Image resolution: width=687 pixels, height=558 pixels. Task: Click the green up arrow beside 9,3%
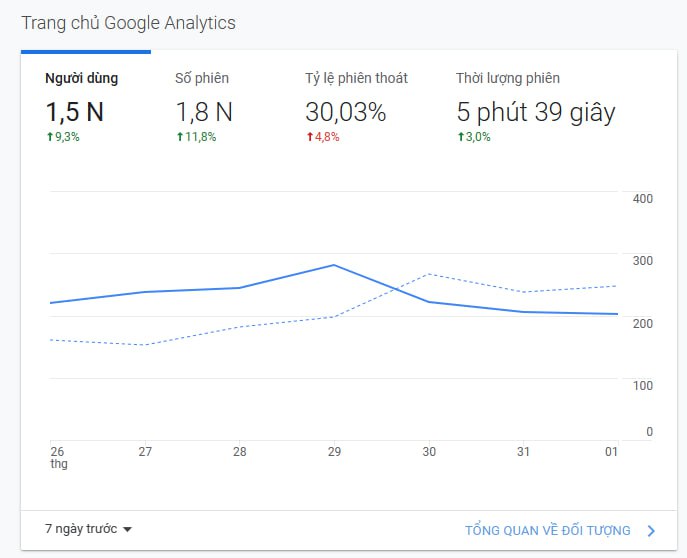(49, 137)
